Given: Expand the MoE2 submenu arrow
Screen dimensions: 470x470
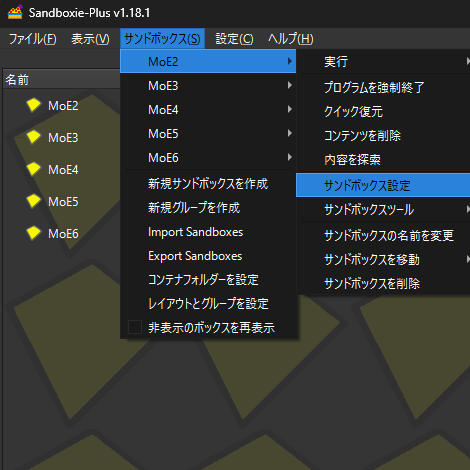Looking at the screenshot, I should coord(290,61).
